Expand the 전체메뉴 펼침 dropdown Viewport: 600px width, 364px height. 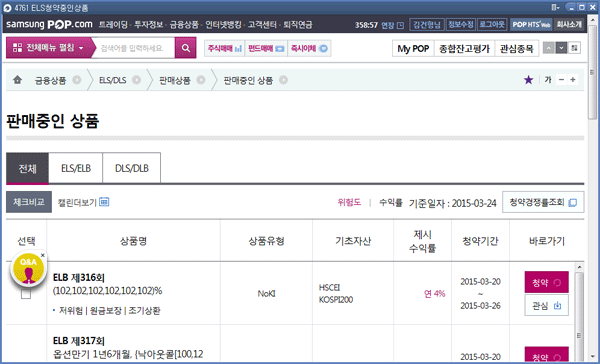point(49,48)
